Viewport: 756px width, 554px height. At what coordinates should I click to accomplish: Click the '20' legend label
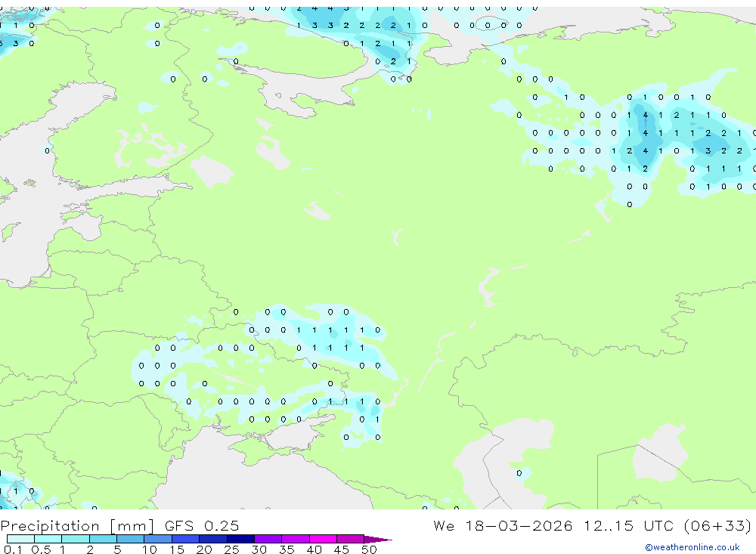[x=204, y=549]
